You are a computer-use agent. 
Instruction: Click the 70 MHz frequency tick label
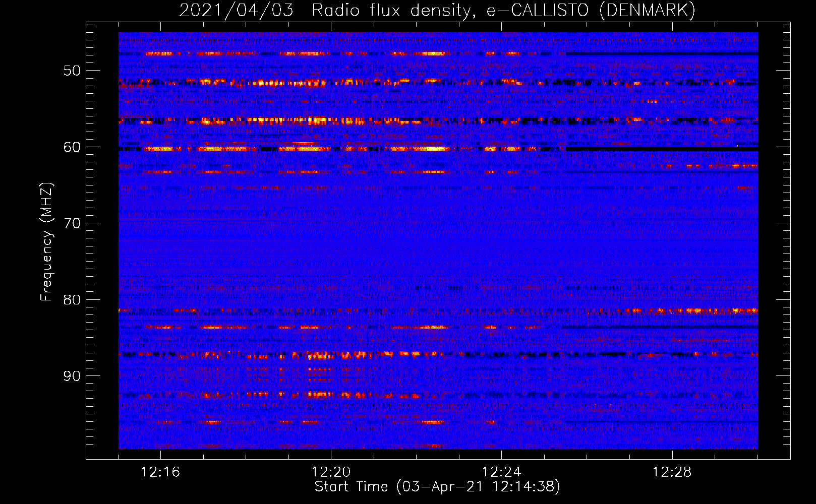point(72,223)
